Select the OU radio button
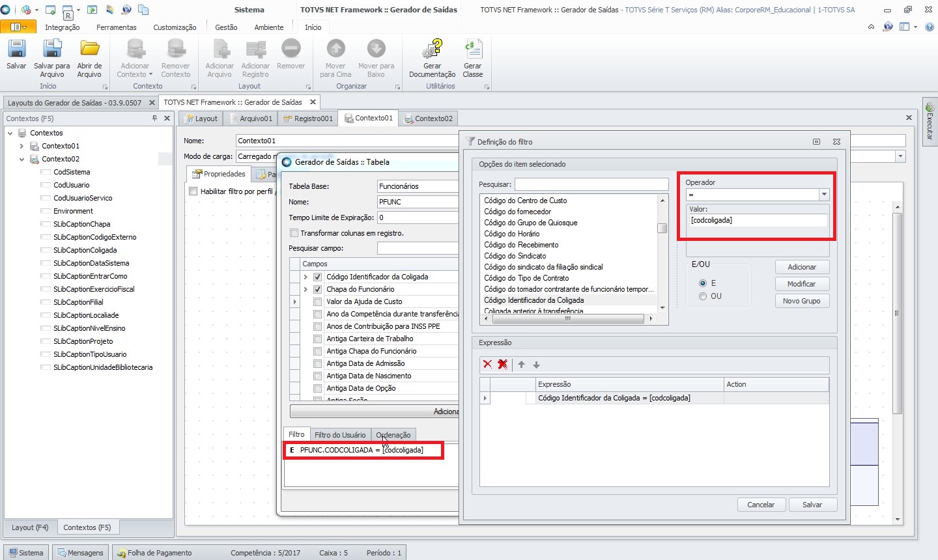The image size is (938, 560). coord(703,296)
